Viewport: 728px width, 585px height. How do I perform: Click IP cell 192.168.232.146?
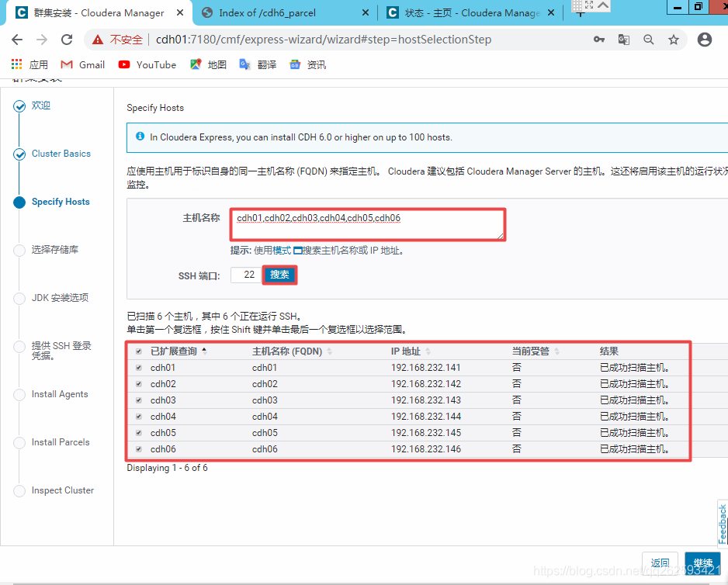pyautogui.click(x=426, y=449)
